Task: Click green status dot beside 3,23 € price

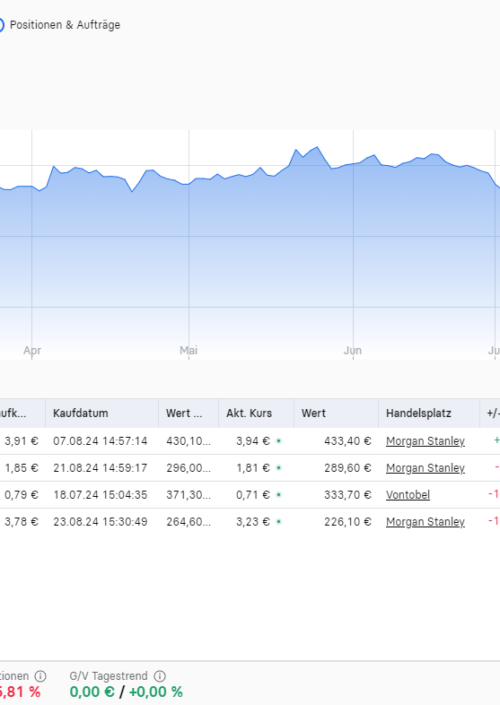Action: [x=279, y=522]
